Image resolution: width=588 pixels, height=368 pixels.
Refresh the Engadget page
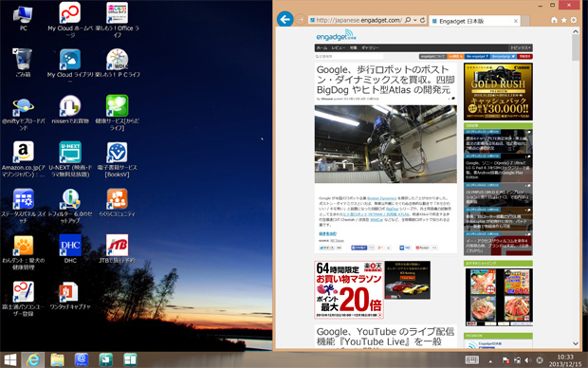click(422, 20)
